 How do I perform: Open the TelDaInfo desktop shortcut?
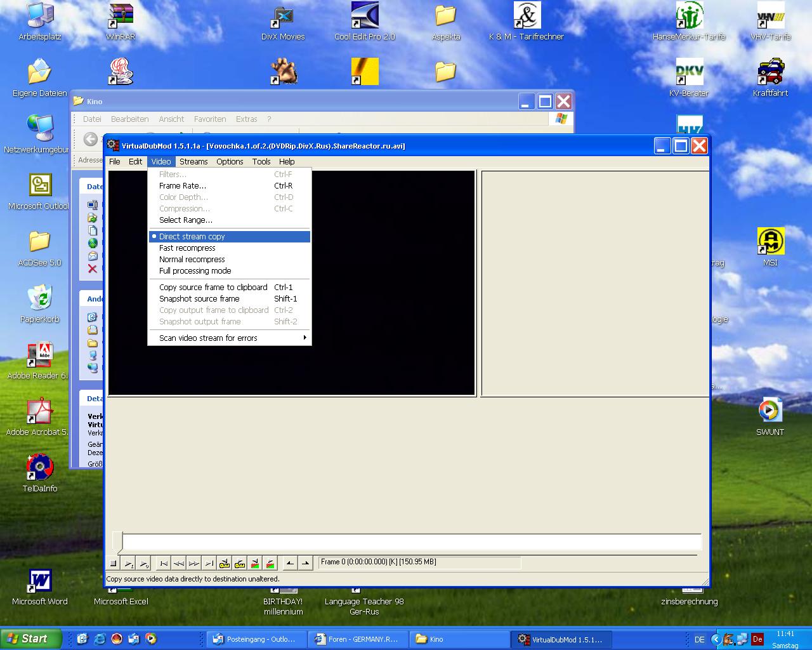[40, 474]
